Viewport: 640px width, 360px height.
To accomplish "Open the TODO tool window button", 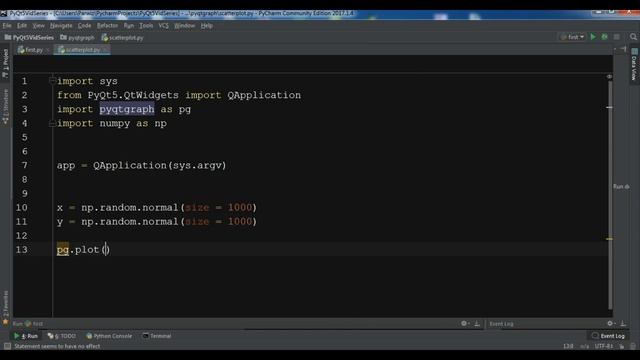I will click(x=62, y=336).
